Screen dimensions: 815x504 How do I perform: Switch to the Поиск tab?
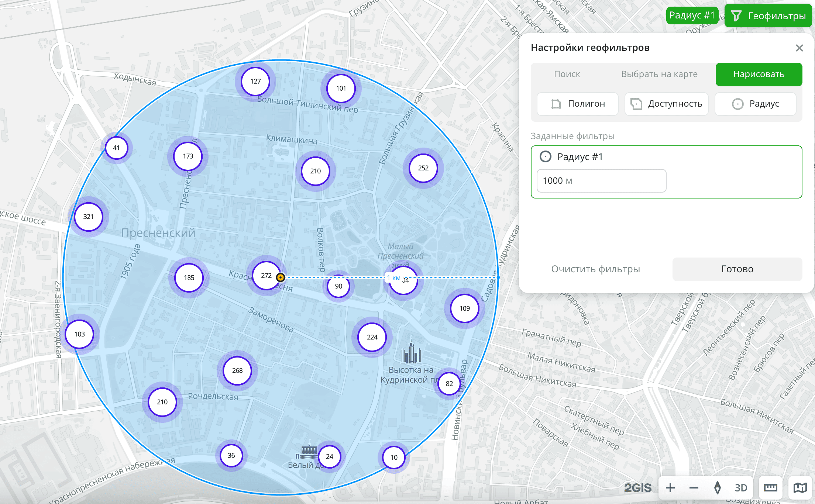[x=567, y=74]
